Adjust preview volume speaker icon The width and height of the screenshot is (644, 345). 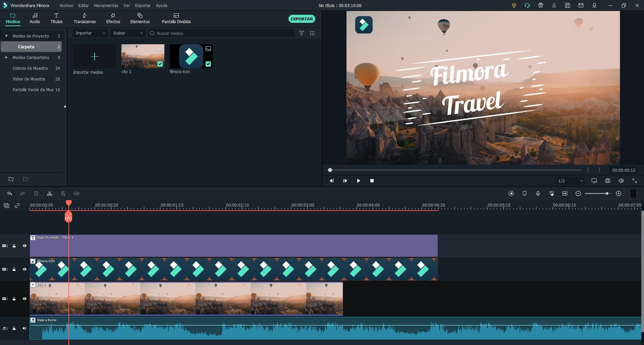click(621, 181)
